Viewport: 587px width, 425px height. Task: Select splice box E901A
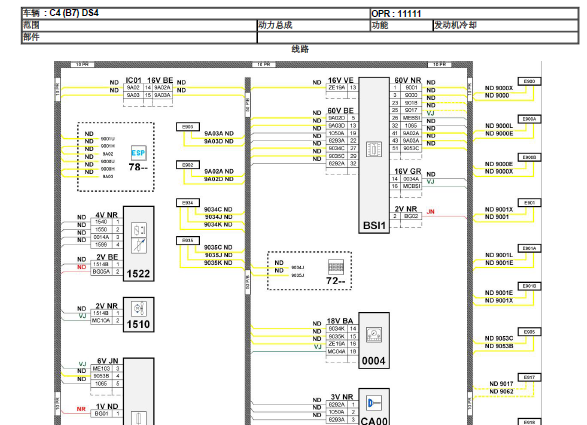click(529, 248)
